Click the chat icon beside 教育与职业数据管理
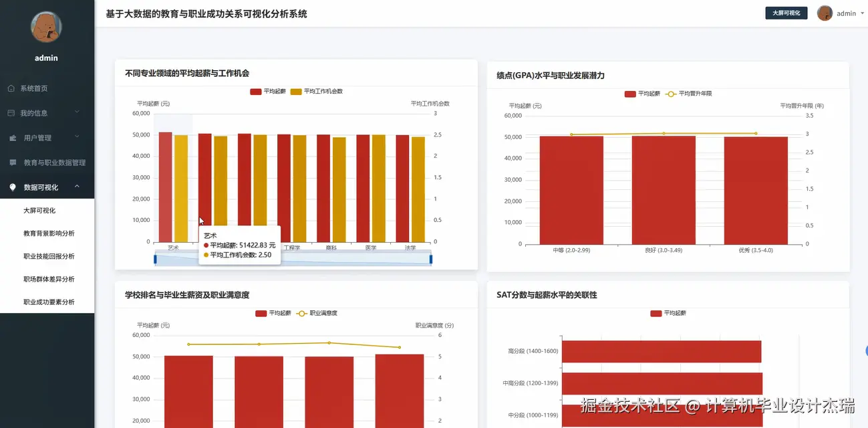Viewport: 868px width, 428px height. coord(12,163)
